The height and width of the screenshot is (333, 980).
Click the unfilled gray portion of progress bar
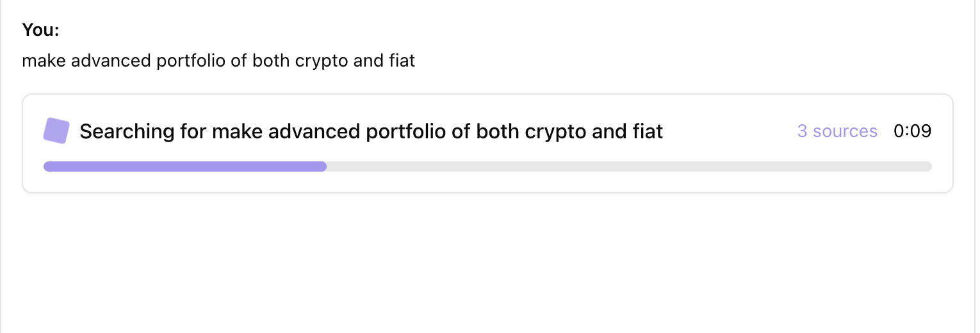pos(629,166)
